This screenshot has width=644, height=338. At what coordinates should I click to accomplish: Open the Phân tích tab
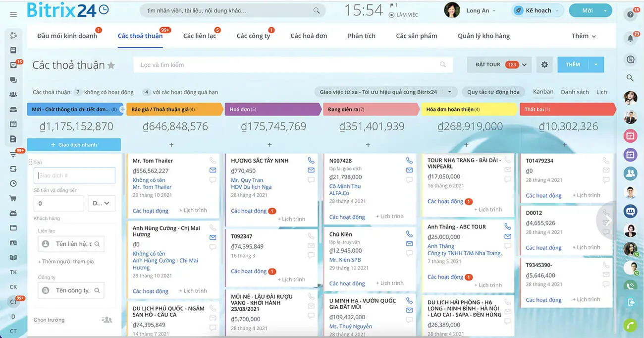pyautogui.click(x=361, y=36)
